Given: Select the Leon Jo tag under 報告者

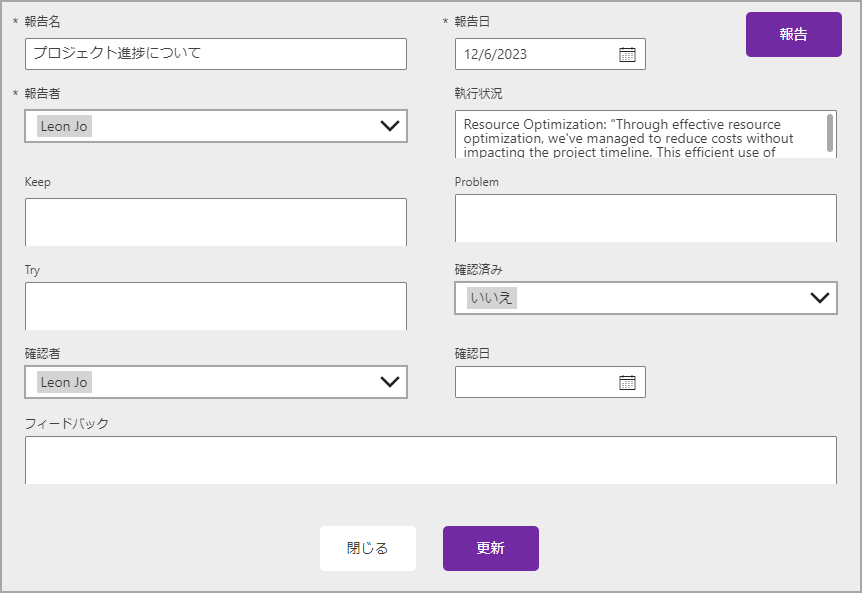Looking at the screenshot, I should coord(64,127).
